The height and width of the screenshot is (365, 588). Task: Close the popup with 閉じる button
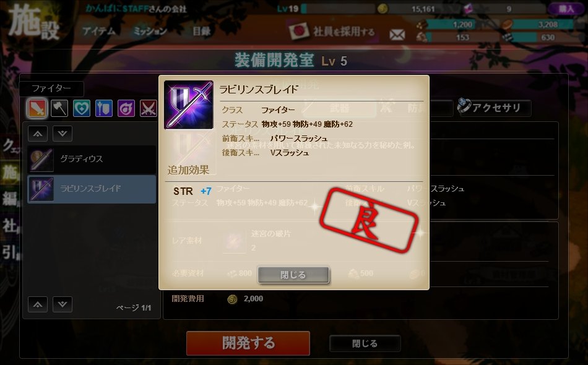tap(293, 275)
